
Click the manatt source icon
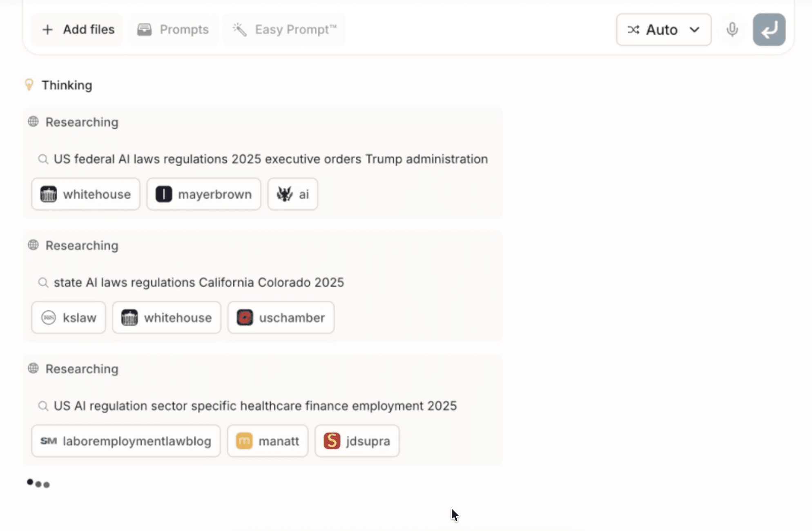(244, 441)
